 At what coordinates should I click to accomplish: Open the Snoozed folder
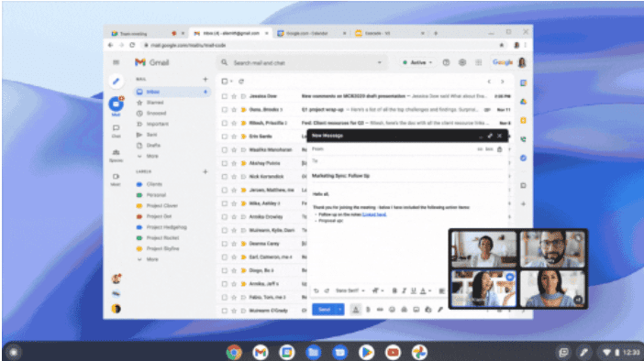pyautogui.click(x=156, y=114)
